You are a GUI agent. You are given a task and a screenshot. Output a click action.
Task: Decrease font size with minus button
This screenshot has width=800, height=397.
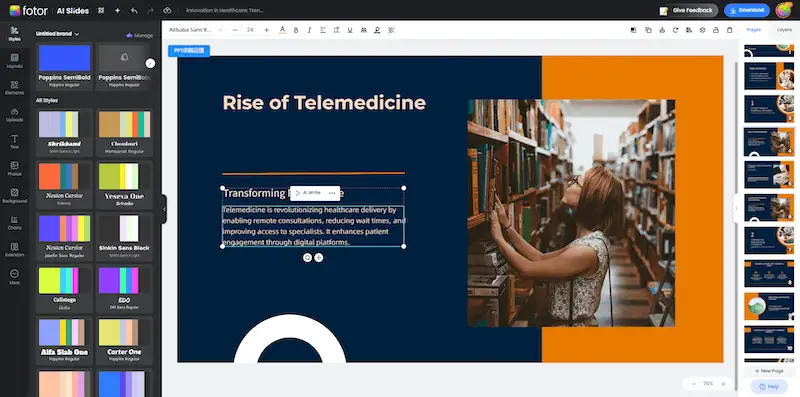coord(235,30)
